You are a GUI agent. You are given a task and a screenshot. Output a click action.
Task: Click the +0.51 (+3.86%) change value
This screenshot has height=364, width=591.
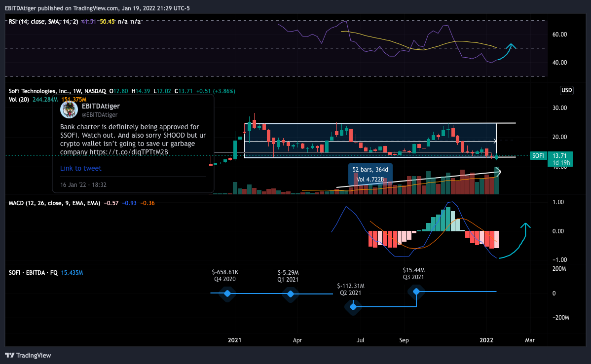[x=216, y=91]
